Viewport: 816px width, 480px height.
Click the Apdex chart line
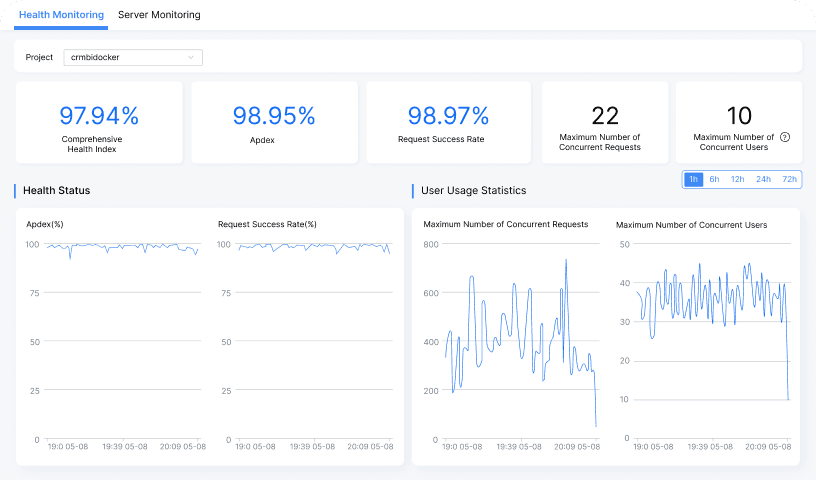[x=123, y=247]
